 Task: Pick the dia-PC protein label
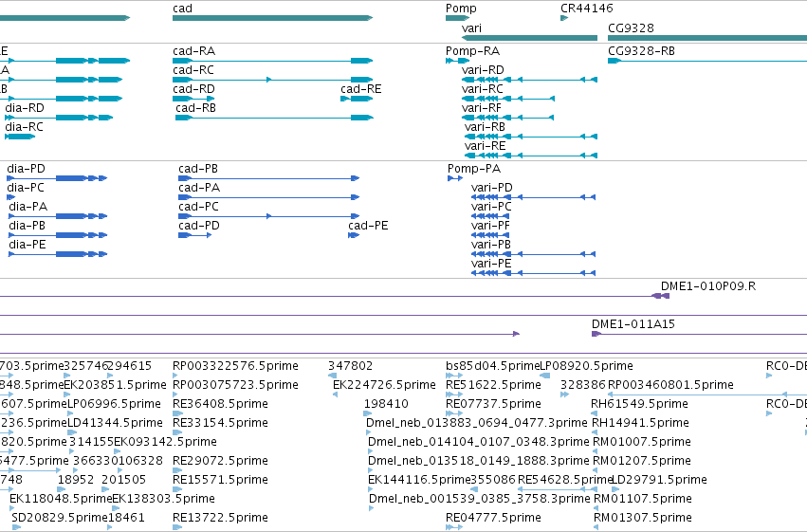click(26, 188)
